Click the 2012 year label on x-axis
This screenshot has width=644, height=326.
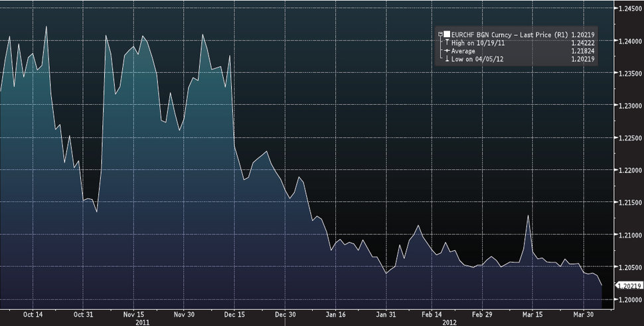coord(449,323)
